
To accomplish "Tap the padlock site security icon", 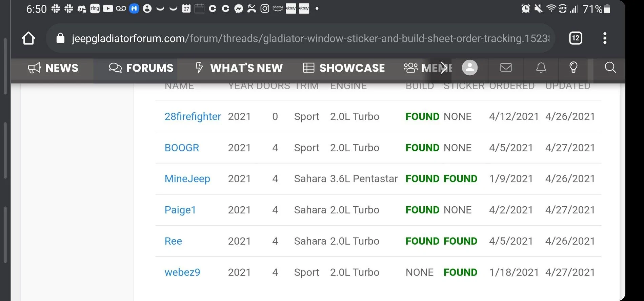I will [60, 38].
